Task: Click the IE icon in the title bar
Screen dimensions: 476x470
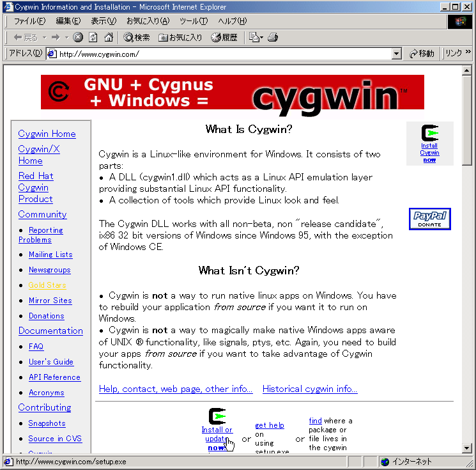Action: coord(8,6)
